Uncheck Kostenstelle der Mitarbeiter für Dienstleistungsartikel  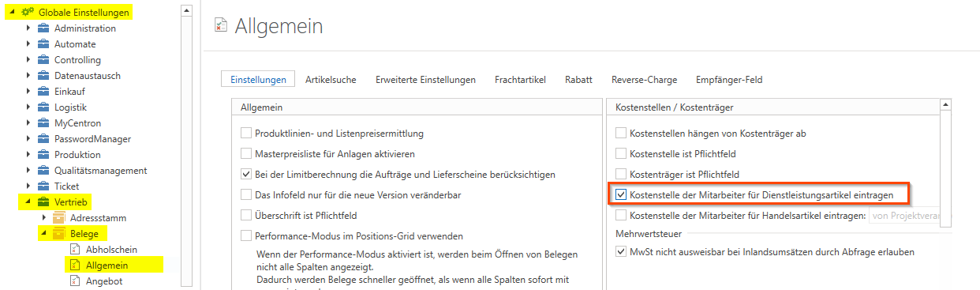pyautogui.click(x=621, y=194)
